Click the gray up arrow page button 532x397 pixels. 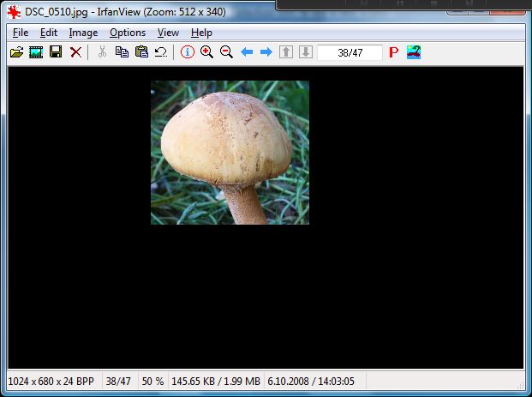[286, 52]
